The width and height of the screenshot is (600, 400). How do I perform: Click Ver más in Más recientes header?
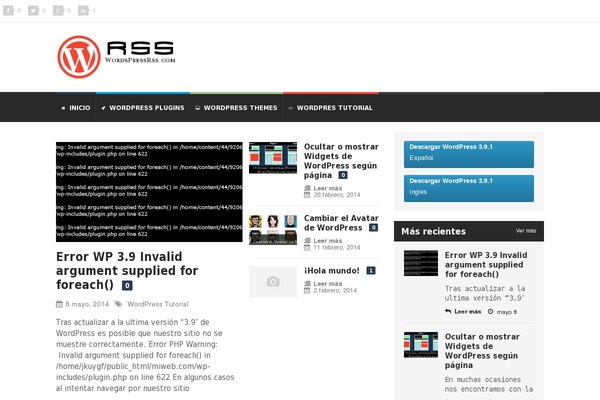tap(526, 231)
